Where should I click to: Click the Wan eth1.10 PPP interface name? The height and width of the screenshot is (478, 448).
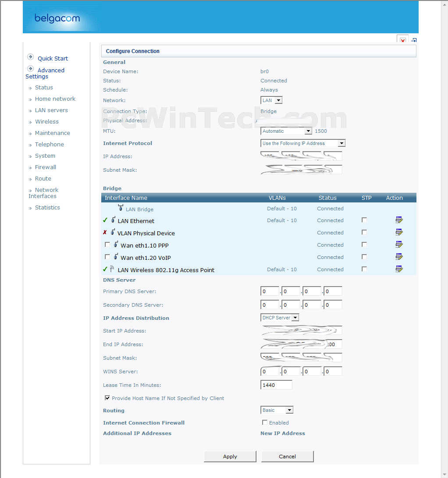(x=145, y=245)
